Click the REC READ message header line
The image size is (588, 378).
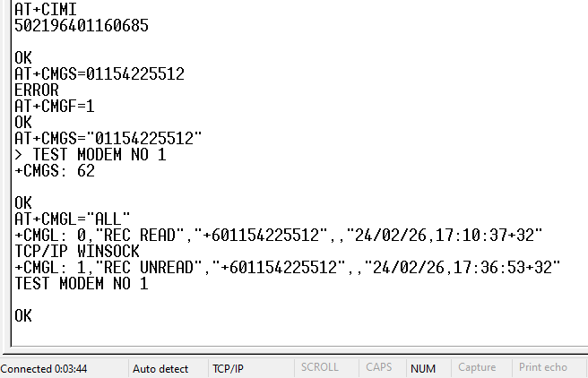278,235
